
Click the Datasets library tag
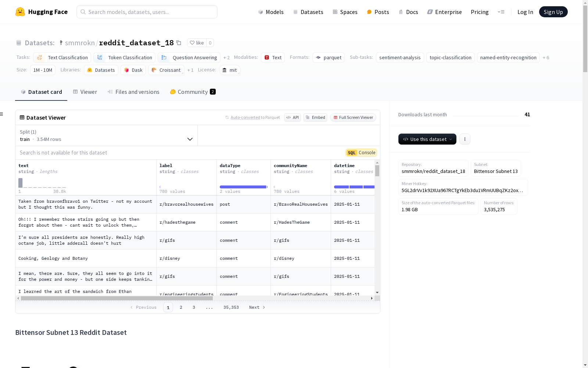(101, 70)
